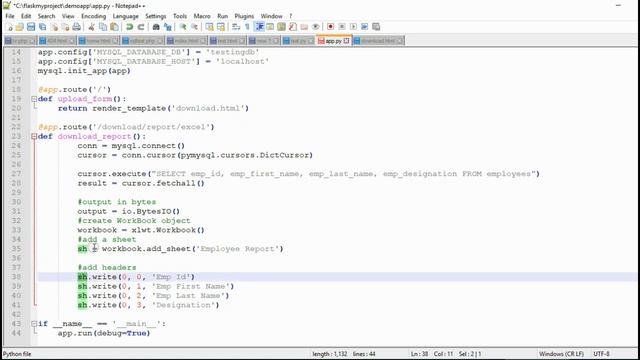The height and width of the screenshot is (360, 640).
Task: Click the Close All documents icon
Action: 65,27
